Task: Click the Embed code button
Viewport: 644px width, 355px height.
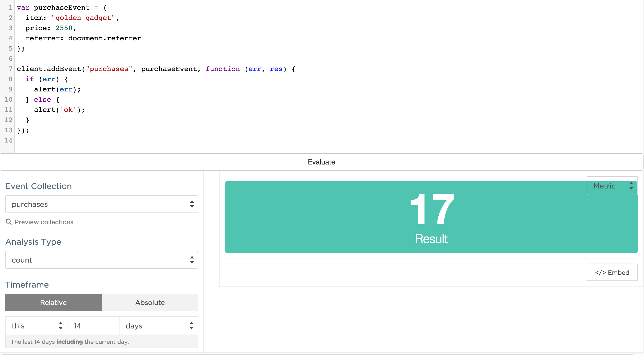Action: [612, 272]
